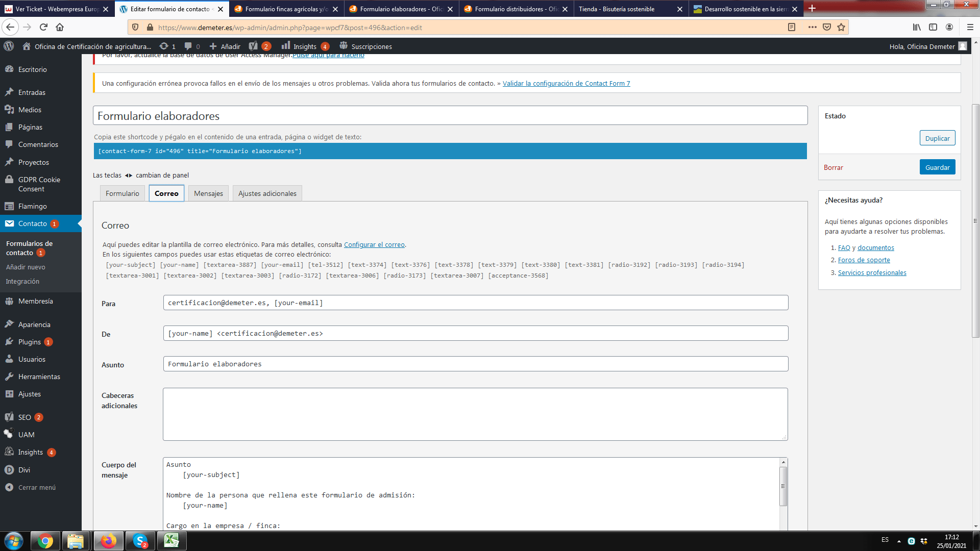Switch to the Ajustes adicionales tab
980x551 pixels.
(x=267, y=193)
